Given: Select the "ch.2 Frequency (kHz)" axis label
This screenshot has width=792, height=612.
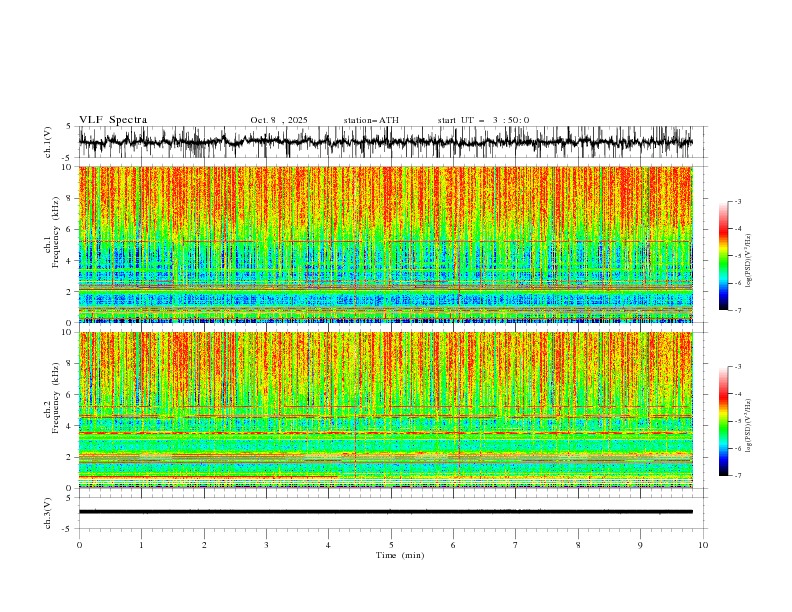Looking at the screenshot, I should pyautogui.click(x=53, y=398).
